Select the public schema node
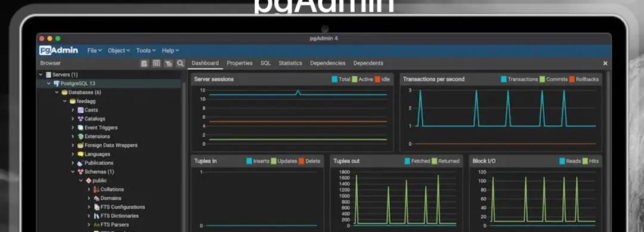Viewport: 644px width, 232px height. [x=100, y=181]
